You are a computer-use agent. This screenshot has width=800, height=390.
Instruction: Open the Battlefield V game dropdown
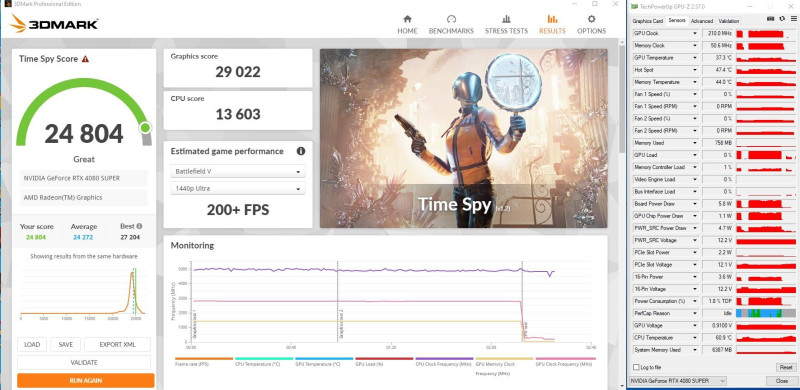point(238,172)
